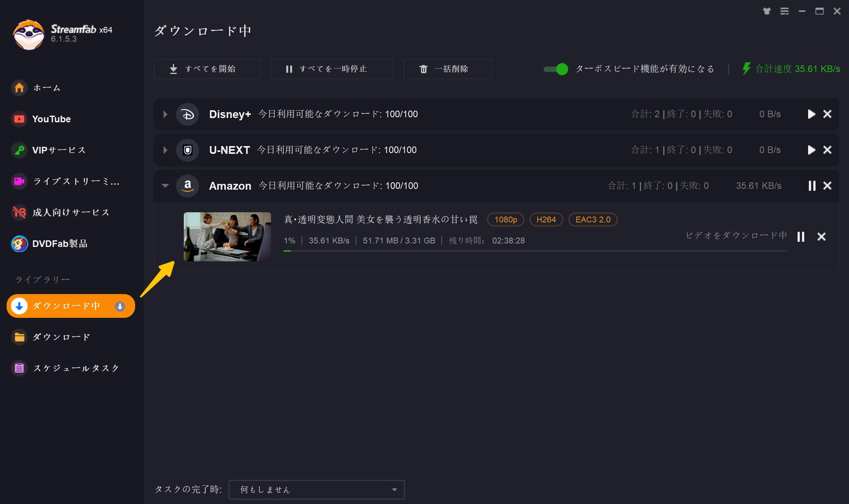Click the U-NEXT service logo

(x=187, y=150)
